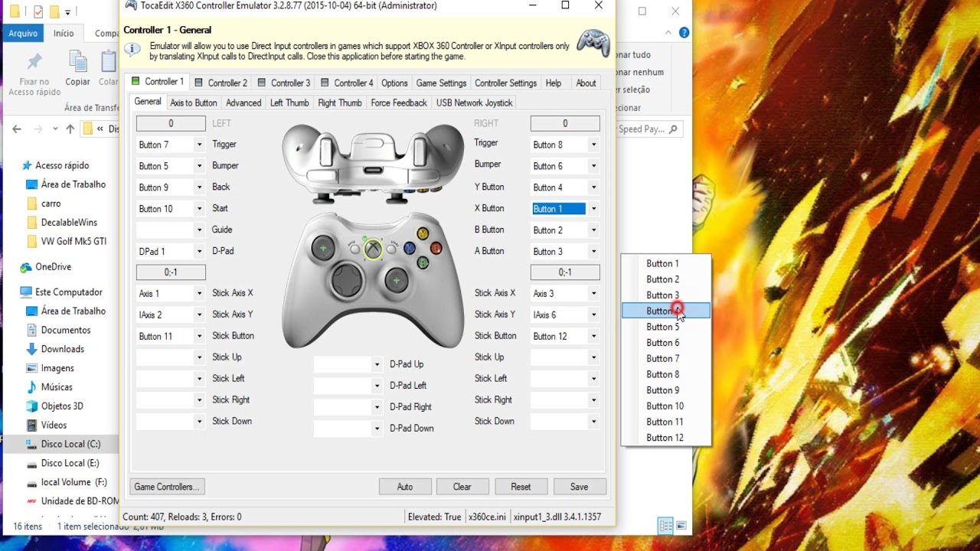This screenshot has width=980, height=551.
Task: Switch to the Controller 2 tab
Action: click(x=220, y=83)
